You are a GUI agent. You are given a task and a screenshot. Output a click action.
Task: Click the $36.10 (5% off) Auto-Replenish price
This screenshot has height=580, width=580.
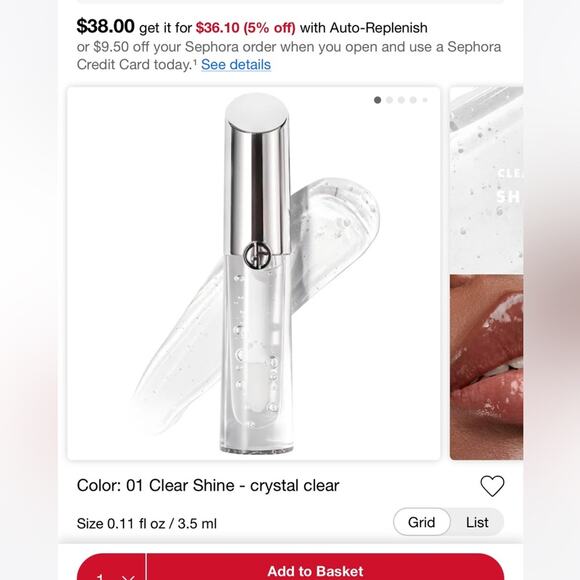(x=246, y=28)
